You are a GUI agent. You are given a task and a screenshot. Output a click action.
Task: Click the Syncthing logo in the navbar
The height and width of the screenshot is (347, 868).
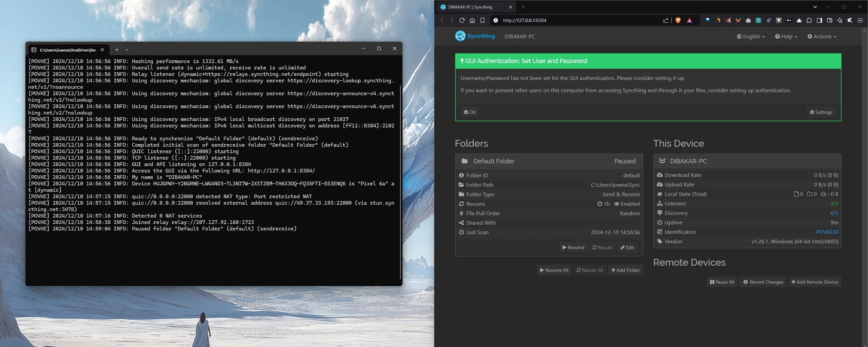coord(475,36)
